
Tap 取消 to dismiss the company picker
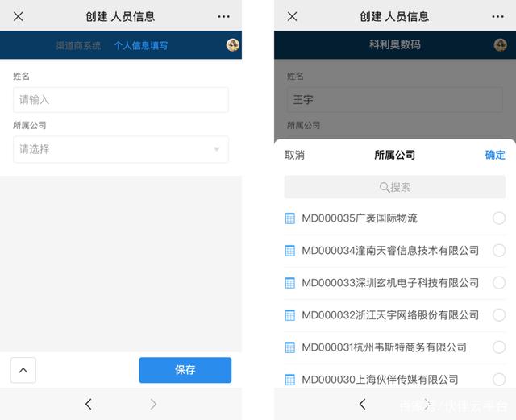tap(294, 155)
